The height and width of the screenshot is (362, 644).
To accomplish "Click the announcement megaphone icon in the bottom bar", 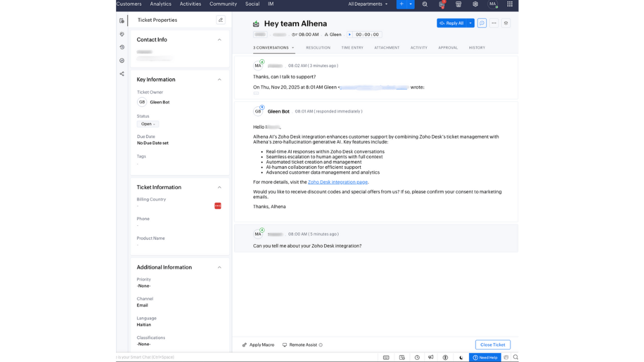I will (431, 357).
